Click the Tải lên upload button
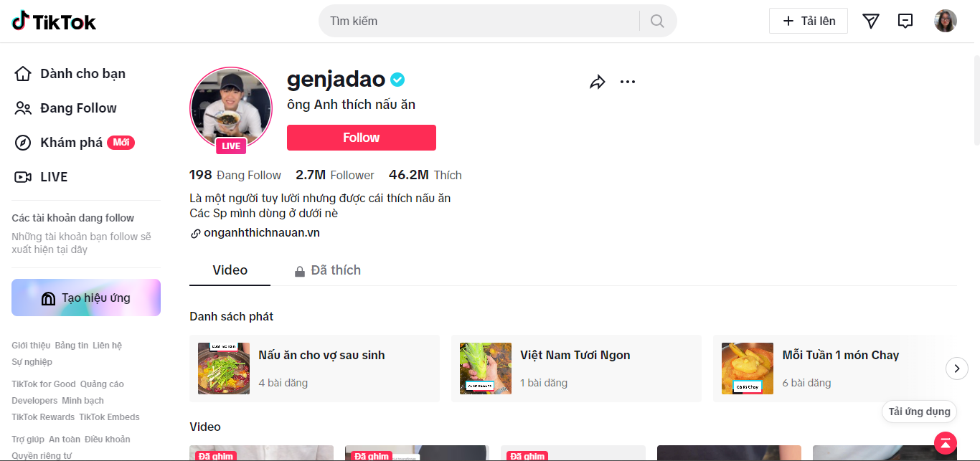This screenshot has width=980, height=461. tap(809, 21)
